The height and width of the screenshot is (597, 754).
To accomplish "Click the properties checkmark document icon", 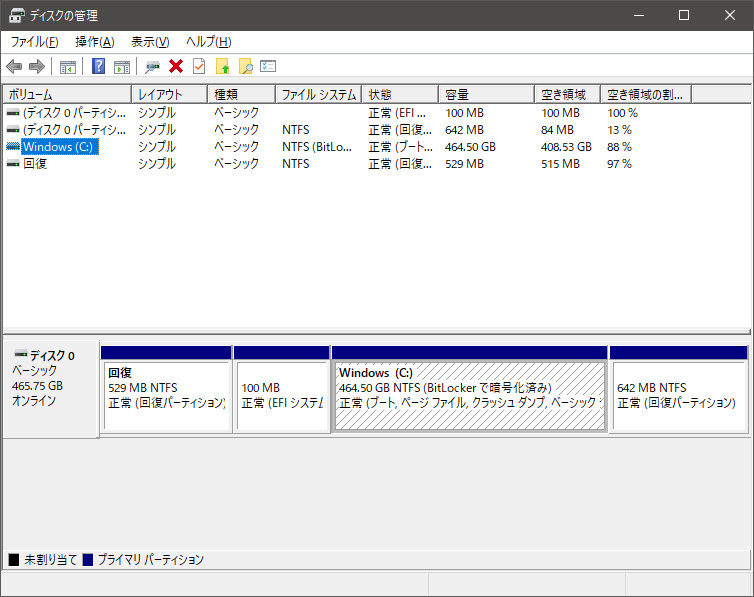I will coord(199,66).
